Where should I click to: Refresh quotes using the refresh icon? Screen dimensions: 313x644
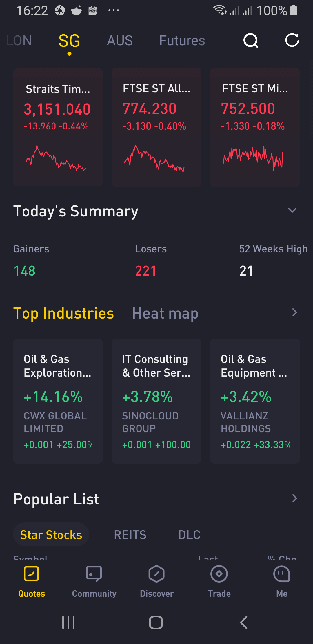pyautogui.click(x=292, y=41)
